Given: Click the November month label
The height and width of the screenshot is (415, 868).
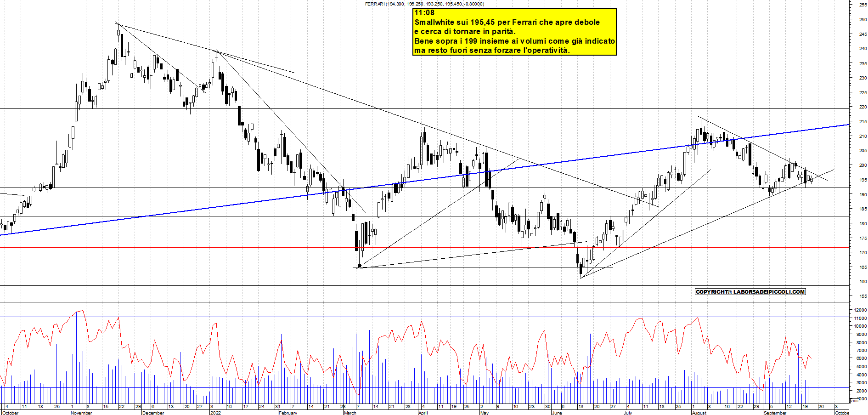Looking at the screenshot, I should tap(82, 413).
